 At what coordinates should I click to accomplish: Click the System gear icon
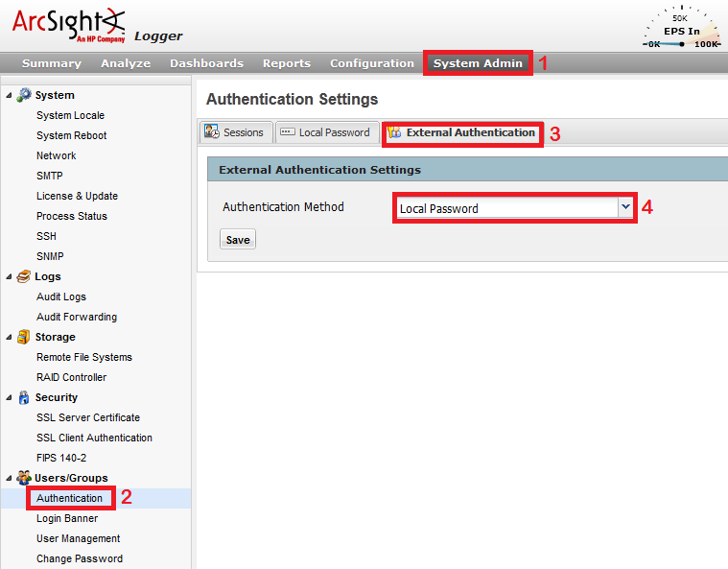coord(24,95)
